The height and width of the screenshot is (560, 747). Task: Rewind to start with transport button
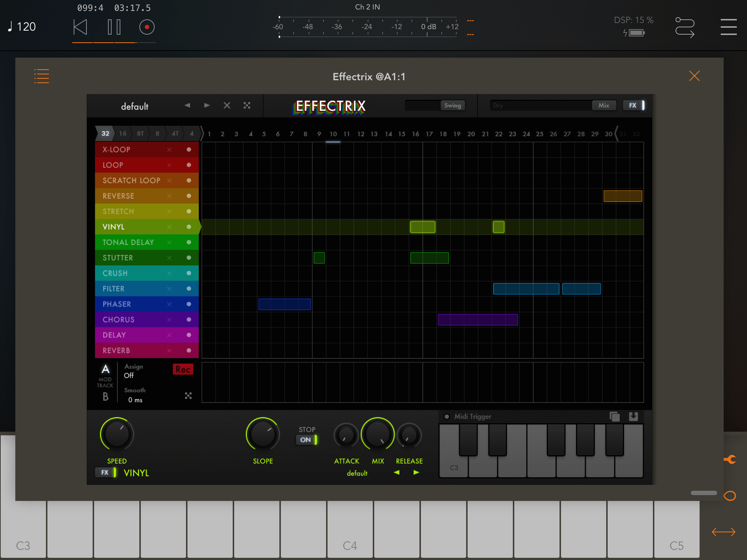coord(80,27)
